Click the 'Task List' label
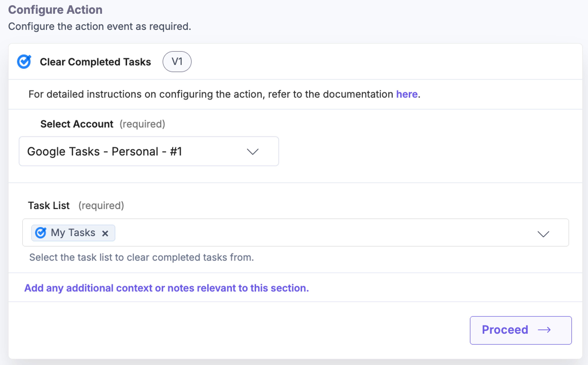Viewport: 588px width, 365px height. click(49, 205)
